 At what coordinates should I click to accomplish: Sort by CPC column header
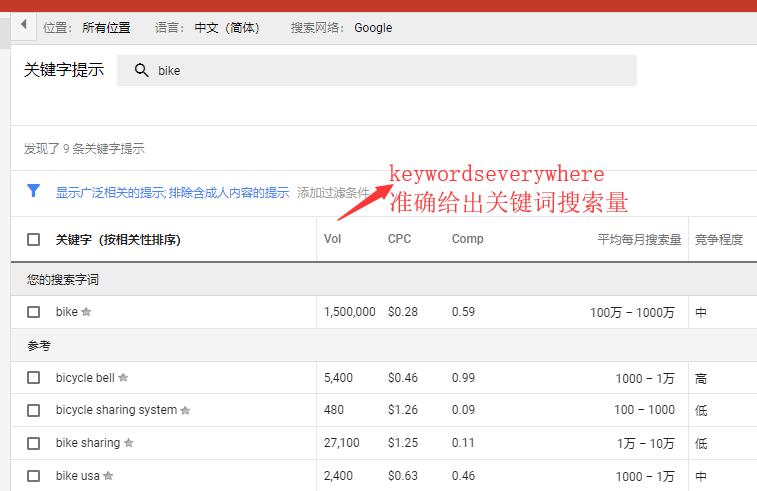399,239
